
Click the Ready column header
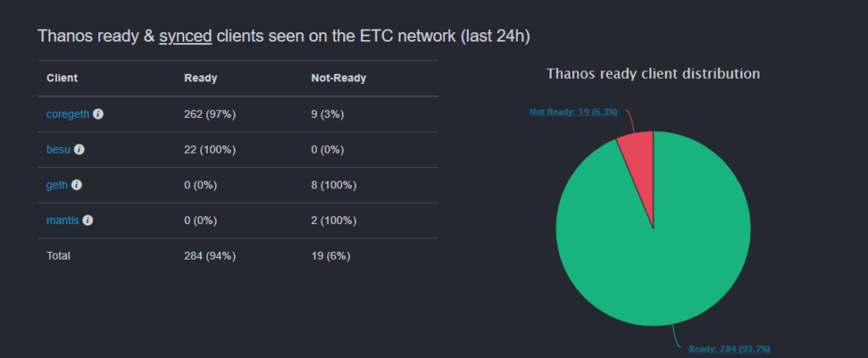pyautogui.click(x=201, y=78)
